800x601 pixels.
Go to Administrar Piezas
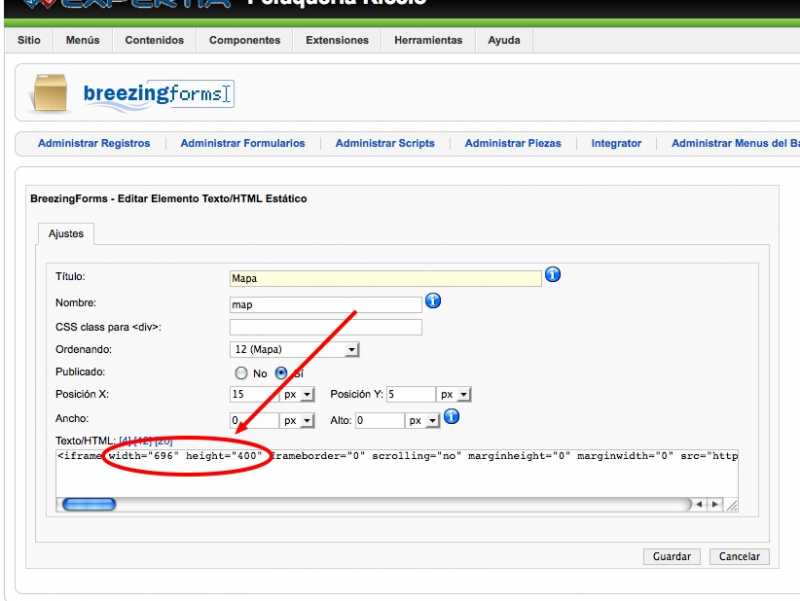[513, 143]
